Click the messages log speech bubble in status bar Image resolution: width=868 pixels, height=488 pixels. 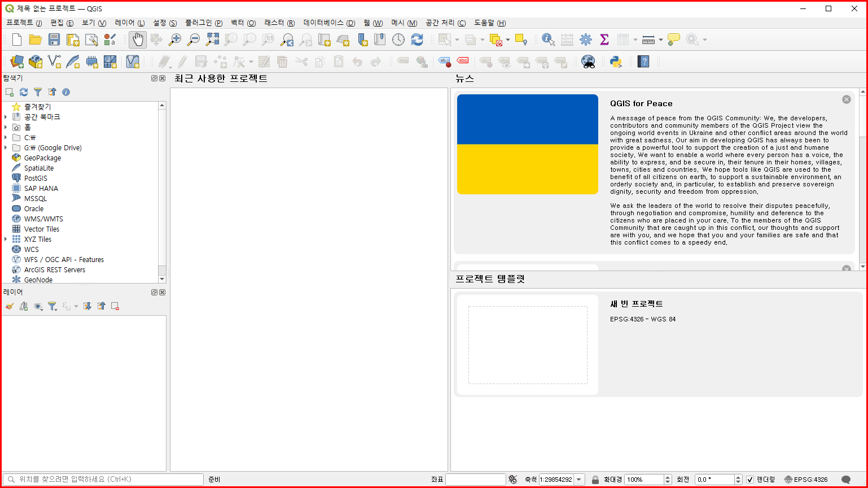click(x=846, y=480)
